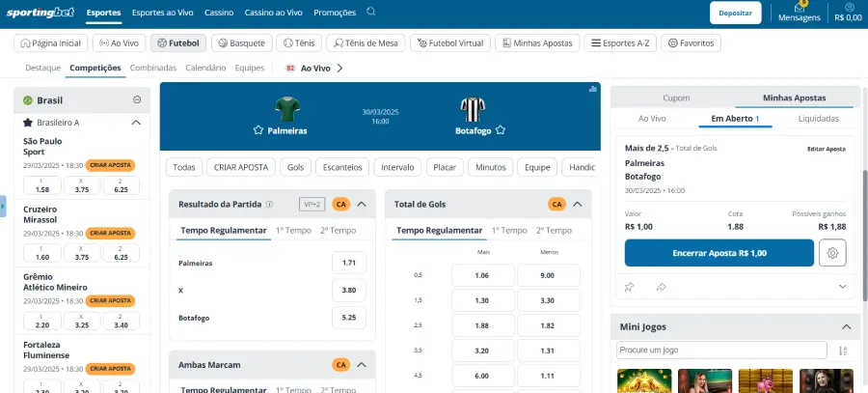Image resolution: width=868 pixels, height=393 pixels.
Task: Click the Botafogo striped jersey icon
Action: [x=473, y=109]
